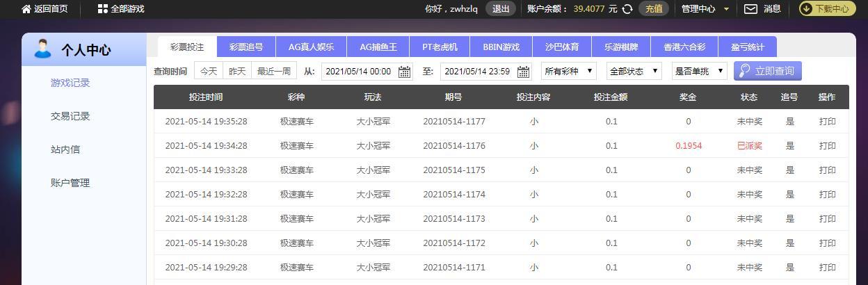Open the 全部状态 status dropdown
The width and height of the screenshot is (868, 285).
coord(634,71)
